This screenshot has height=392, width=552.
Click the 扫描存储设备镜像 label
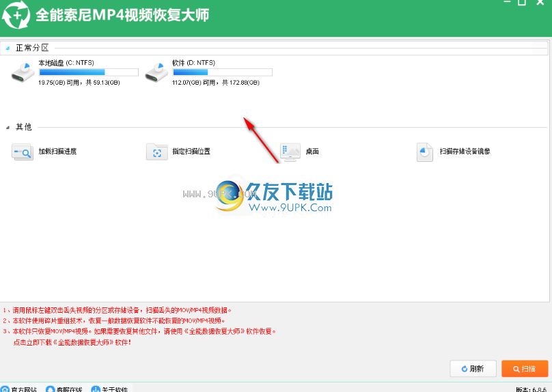pyautogui.click(x=465, y=152)
